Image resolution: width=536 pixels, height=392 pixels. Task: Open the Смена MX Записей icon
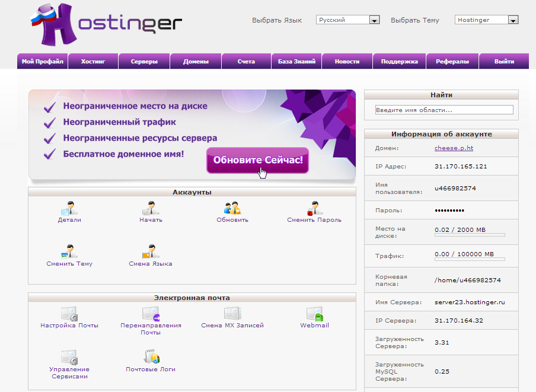coord(232,314)
